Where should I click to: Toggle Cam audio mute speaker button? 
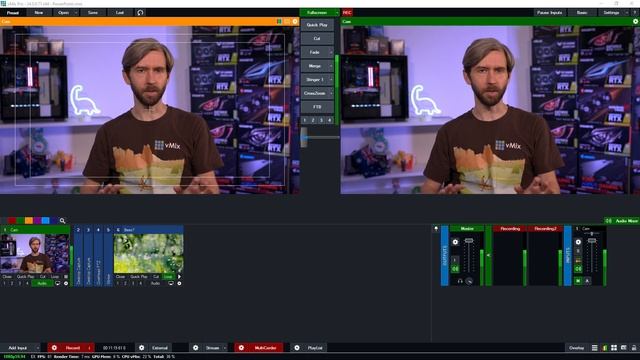[x=578, y=269]
